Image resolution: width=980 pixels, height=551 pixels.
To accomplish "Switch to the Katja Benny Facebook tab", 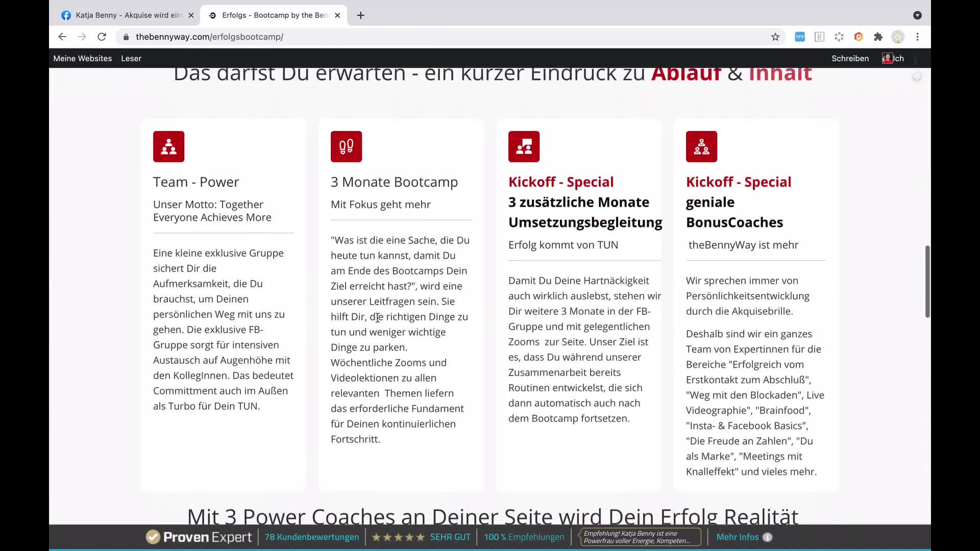I will pos(128,15).
